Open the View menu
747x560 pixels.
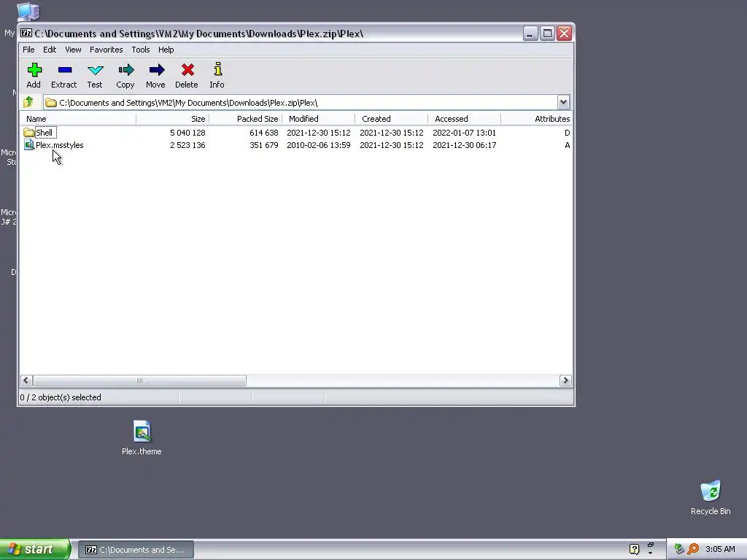(73, 50)
